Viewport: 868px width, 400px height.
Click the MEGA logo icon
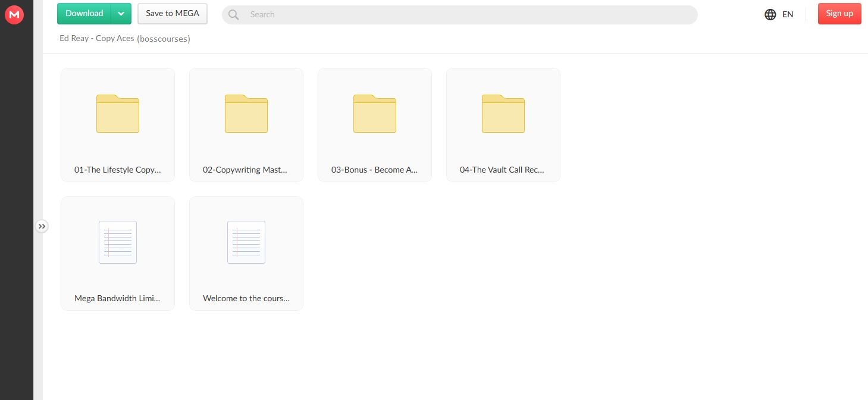pyautogui.click(x=14, y=14)
